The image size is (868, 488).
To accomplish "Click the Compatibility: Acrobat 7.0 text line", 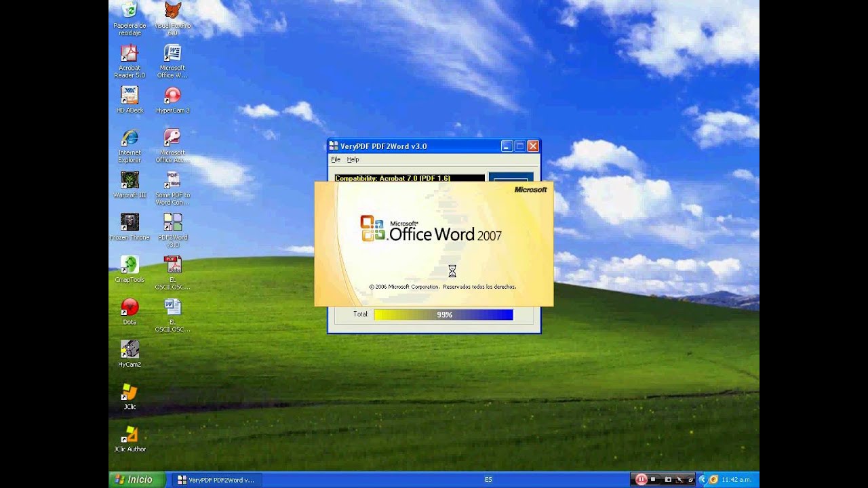I will [410, 178].
